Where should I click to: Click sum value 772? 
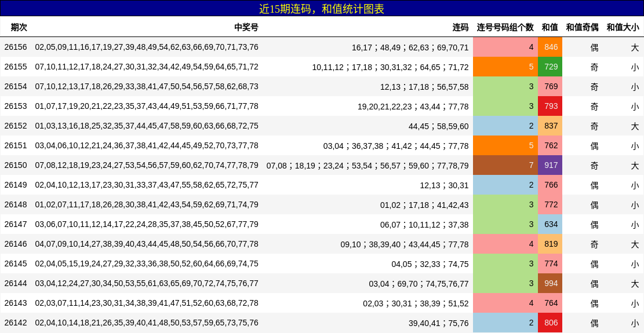(x=551, y=204)
